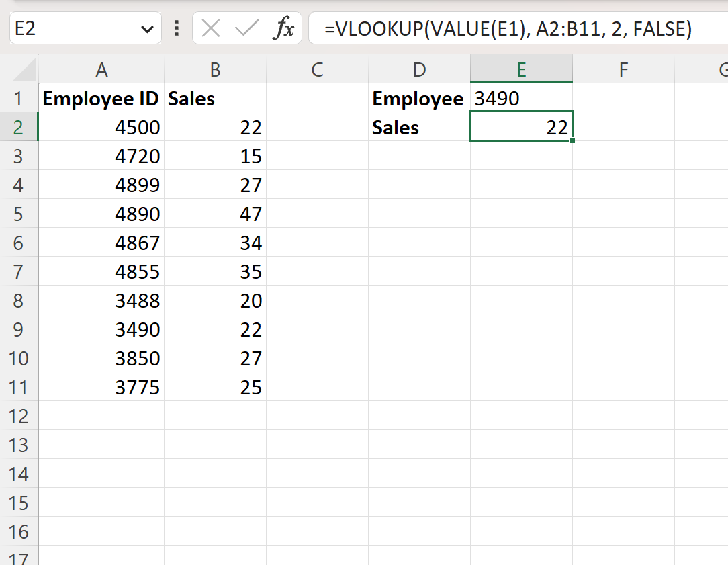The width and height of the screenshot is (728, 565).
Task: Open Insert Function with the fx icon
Action: [283, 28]
